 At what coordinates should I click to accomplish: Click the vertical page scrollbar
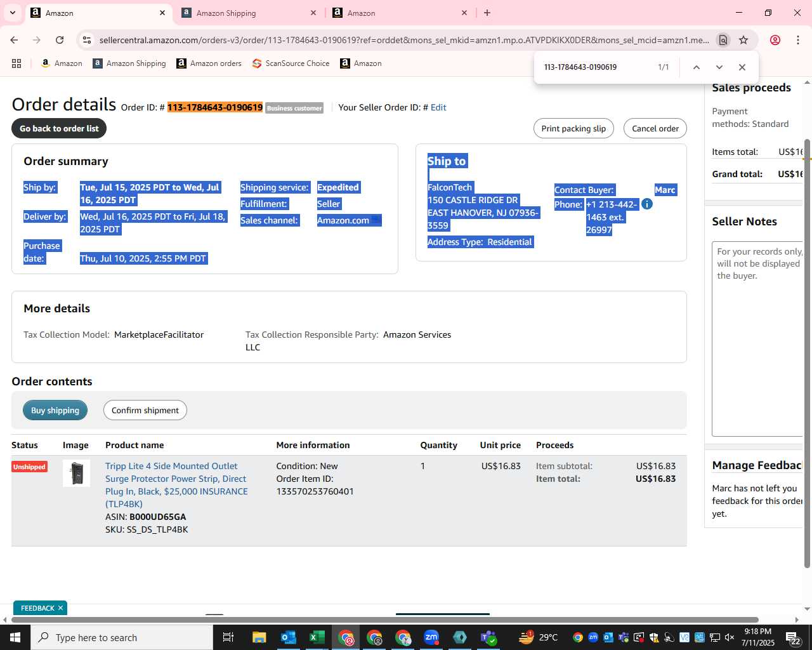(808, 352)
